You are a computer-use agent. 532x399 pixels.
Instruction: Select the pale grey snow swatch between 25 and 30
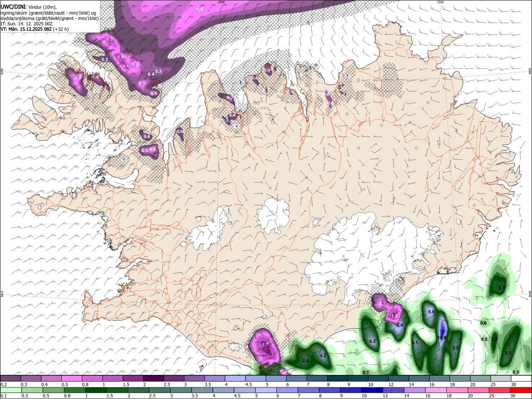(500, 378)
